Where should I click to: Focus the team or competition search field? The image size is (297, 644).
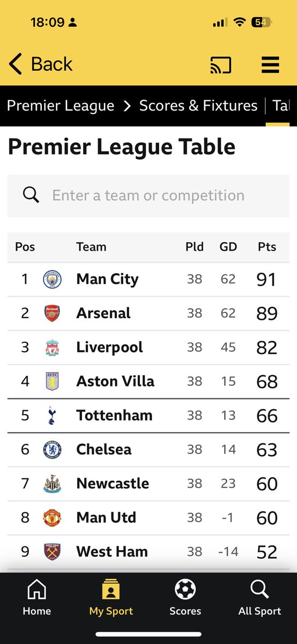148,195
